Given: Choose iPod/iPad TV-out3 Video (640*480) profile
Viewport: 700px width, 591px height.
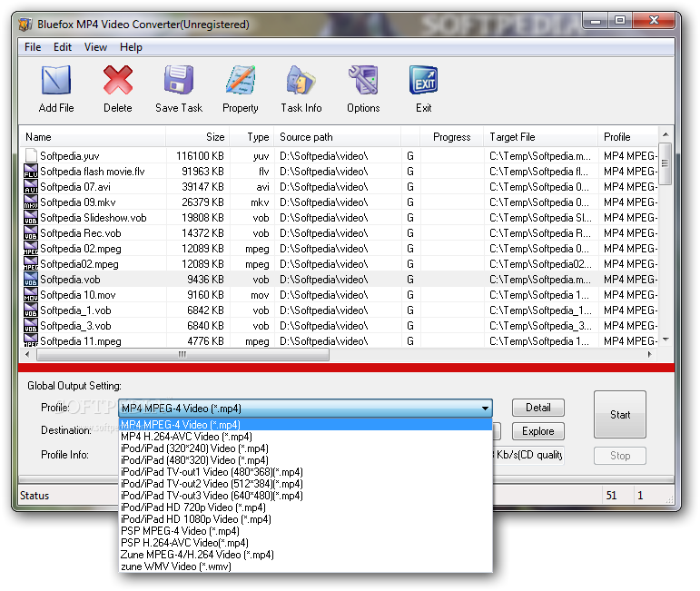Looking at the screenshot, I should point(305,496).
